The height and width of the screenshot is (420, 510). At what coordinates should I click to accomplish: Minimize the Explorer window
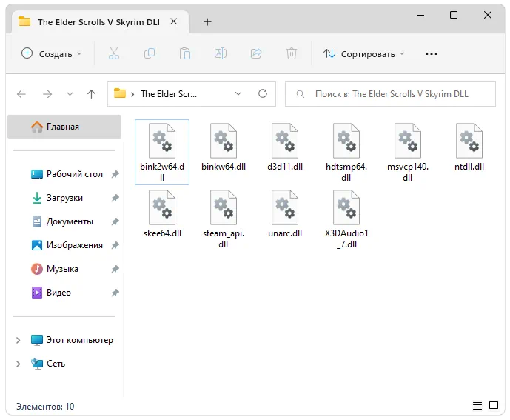click(x=420, y=15)
